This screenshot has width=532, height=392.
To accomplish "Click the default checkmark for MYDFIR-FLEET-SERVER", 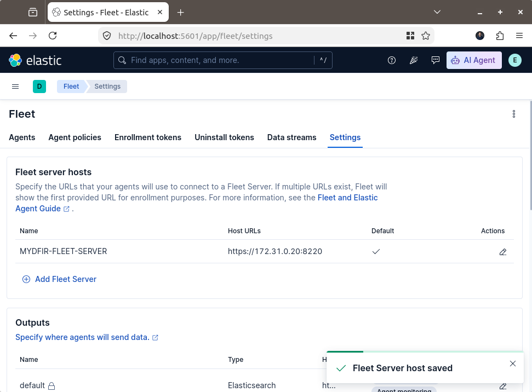I will click(x=376, y=252).
